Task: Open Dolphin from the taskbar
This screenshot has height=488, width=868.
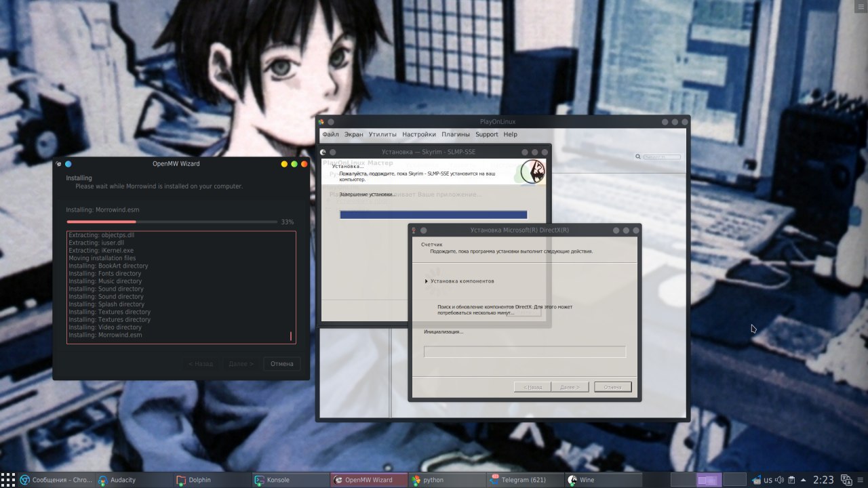Action: (212, 480)
